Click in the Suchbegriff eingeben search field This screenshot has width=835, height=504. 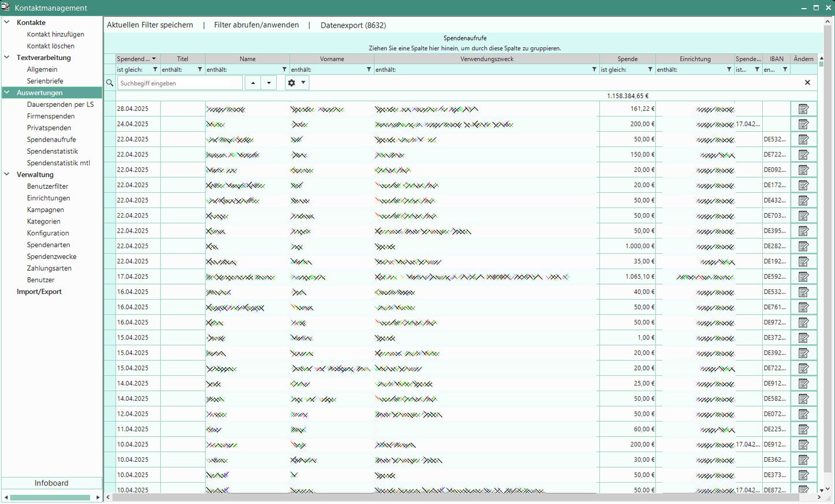180,83
